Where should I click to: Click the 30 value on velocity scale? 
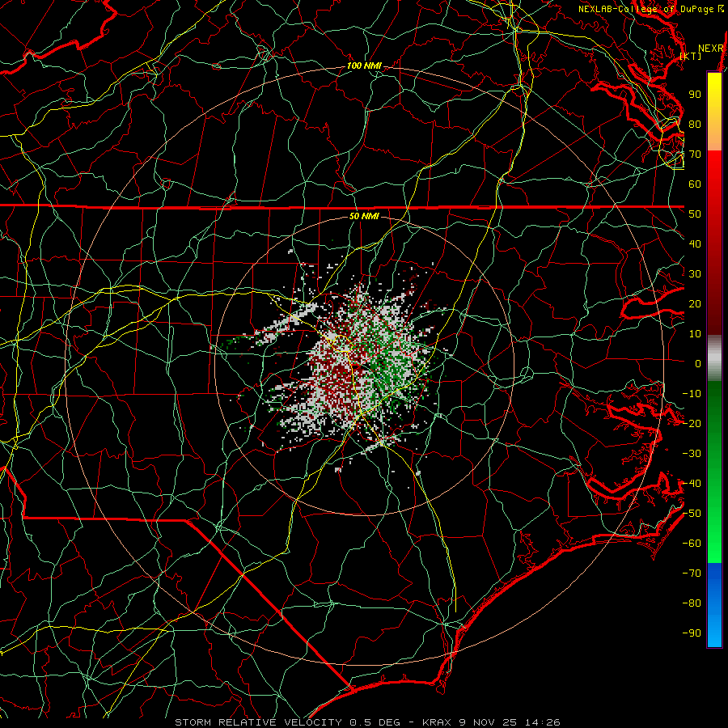click(695, 274)
